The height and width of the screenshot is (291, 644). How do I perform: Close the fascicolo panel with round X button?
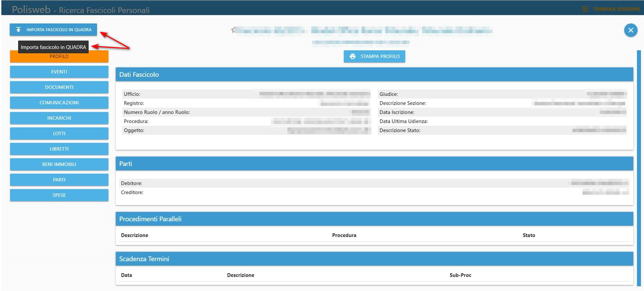630,31
